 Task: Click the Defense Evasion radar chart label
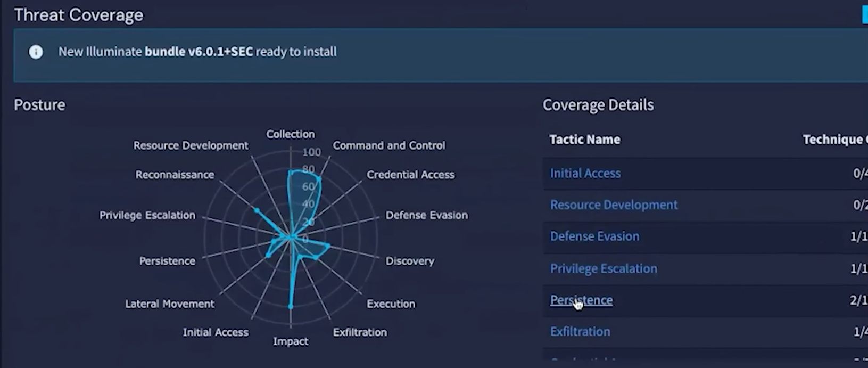(427, 215)
